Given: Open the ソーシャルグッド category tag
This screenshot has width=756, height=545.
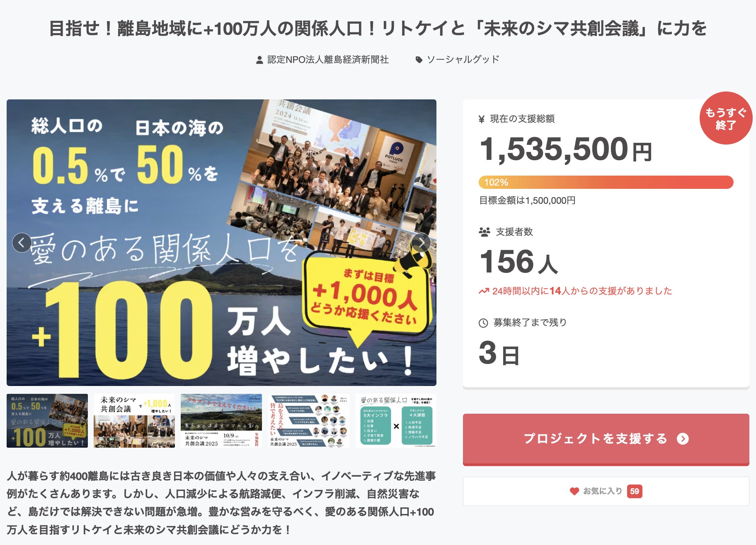Looking at the screenshot, I should point(463,60).
